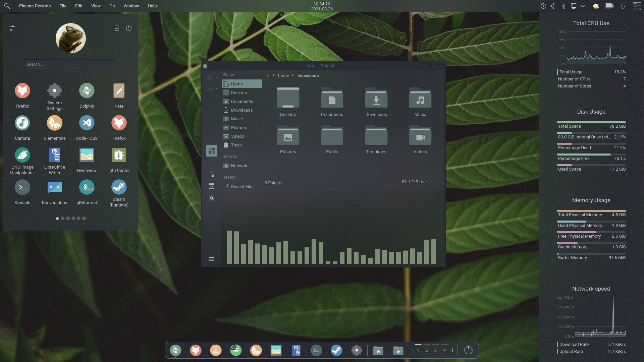
Task: Click the Plasma Desktop application title in the top panel
Action: pos(35,6)
